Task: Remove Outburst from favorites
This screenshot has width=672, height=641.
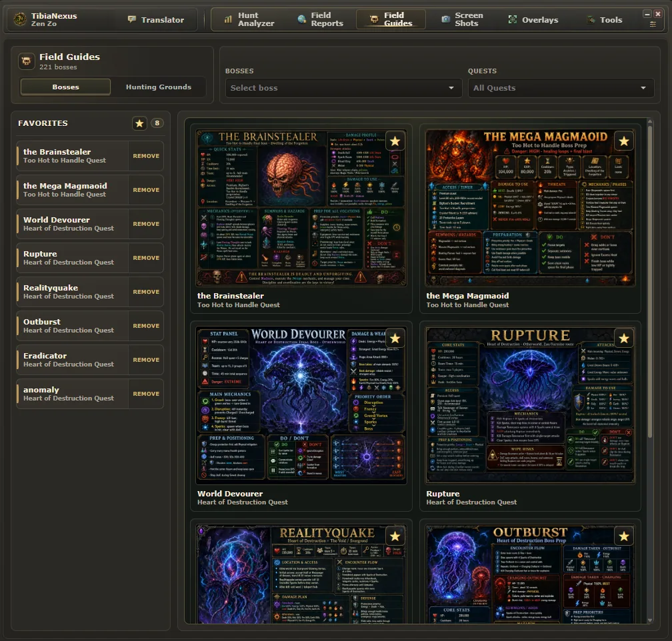Action: pyautogui.click(x=146, y=326)
